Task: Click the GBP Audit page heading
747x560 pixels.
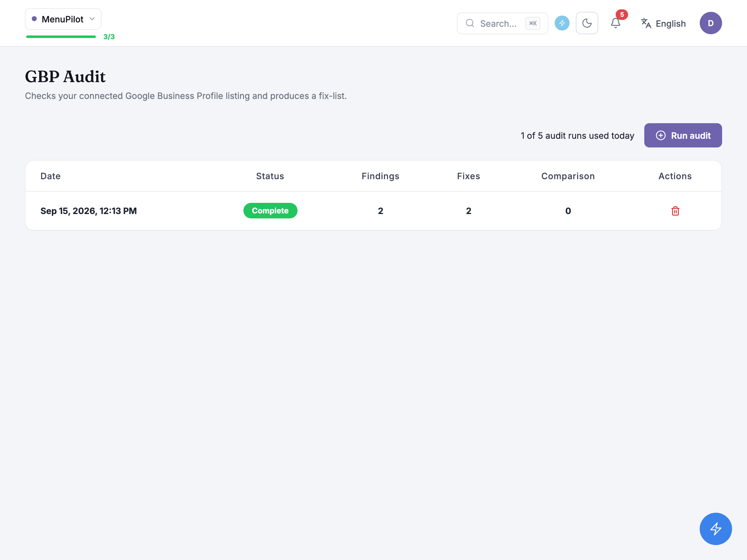Action: pyautogui.click(x=65, y=77)
